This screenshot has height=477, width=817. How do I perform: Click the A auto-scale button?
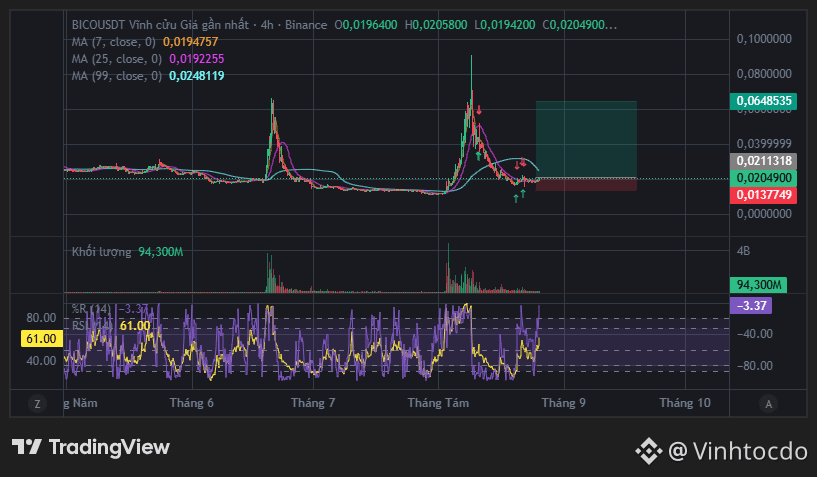(x=768, y=403)
